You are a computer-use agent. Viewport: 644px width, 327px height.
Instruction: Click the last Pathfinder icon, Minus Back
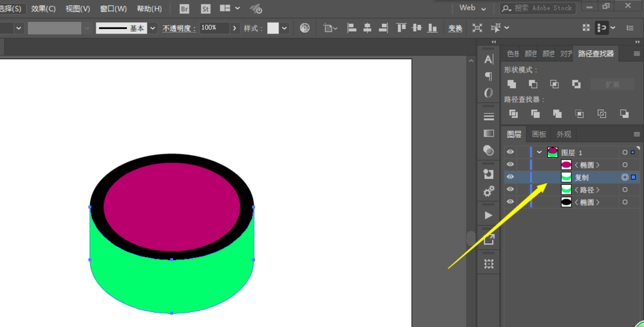click(624, 114)
